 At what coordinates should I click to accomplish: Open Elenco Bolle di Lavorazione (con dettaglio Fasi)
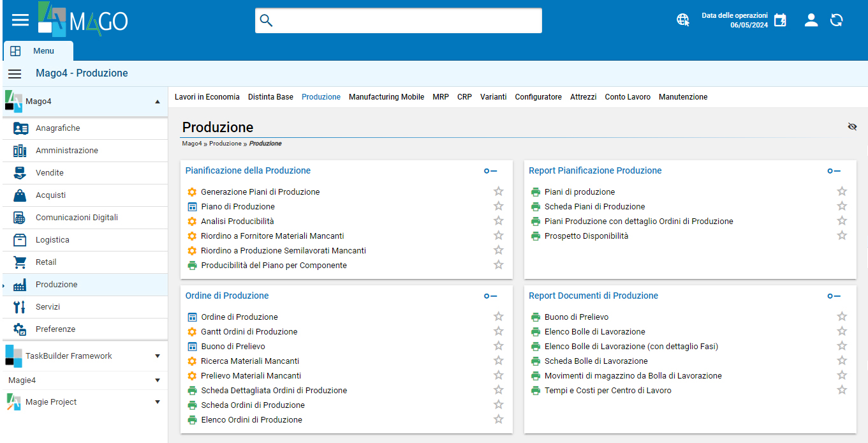[631, 347]
